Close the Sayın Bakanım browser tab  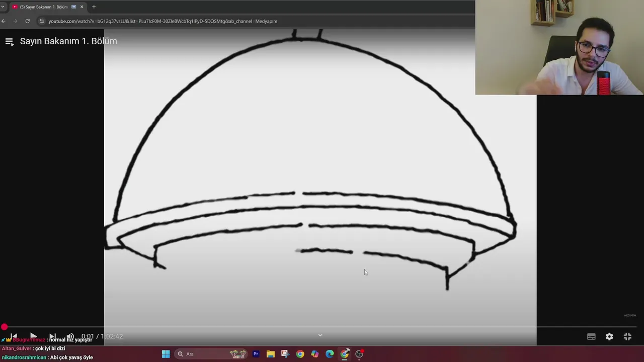[x=82, y=7]
